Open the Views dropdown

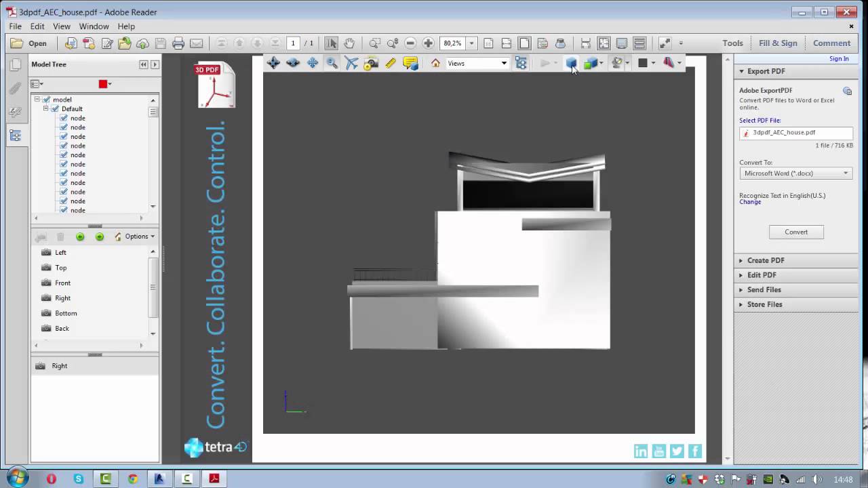(477, 63)
